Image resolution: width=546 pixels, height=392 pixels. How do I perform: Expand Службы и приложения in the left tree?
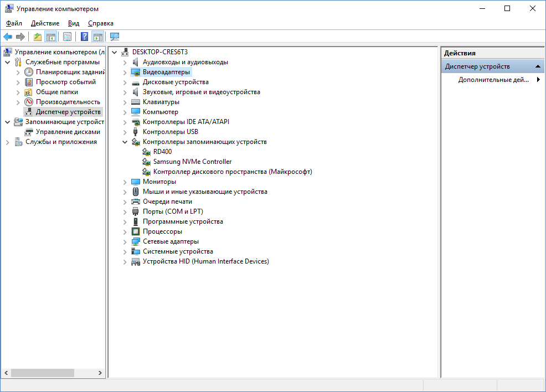[8, 142]
